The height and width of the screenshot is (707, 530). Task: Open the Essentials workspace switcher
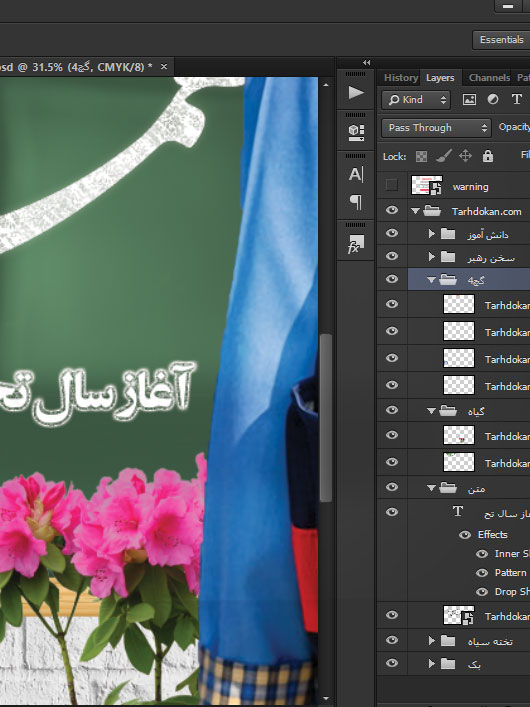pos(501,40)
